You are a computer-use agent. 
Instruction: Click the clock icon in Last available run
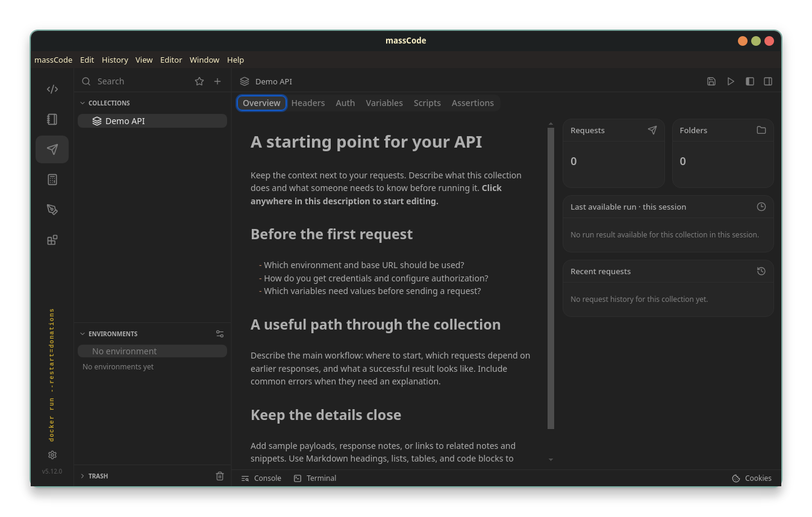761,207
